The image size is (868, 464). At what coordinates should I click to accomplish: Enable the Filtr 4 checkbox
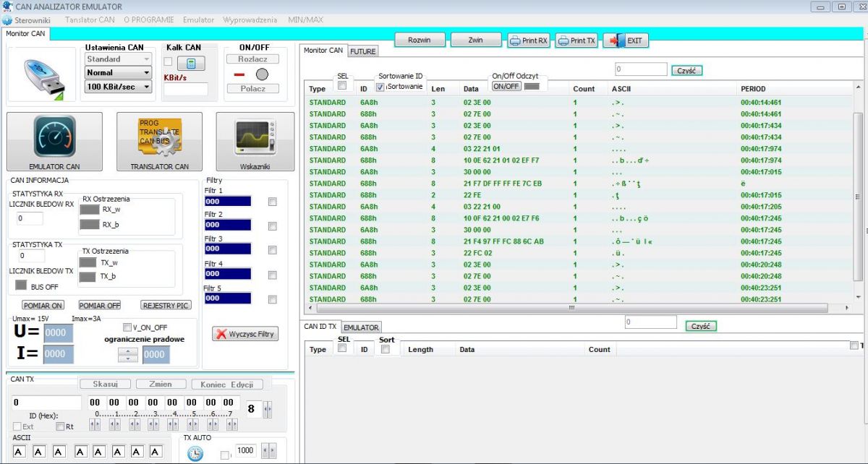272,275
